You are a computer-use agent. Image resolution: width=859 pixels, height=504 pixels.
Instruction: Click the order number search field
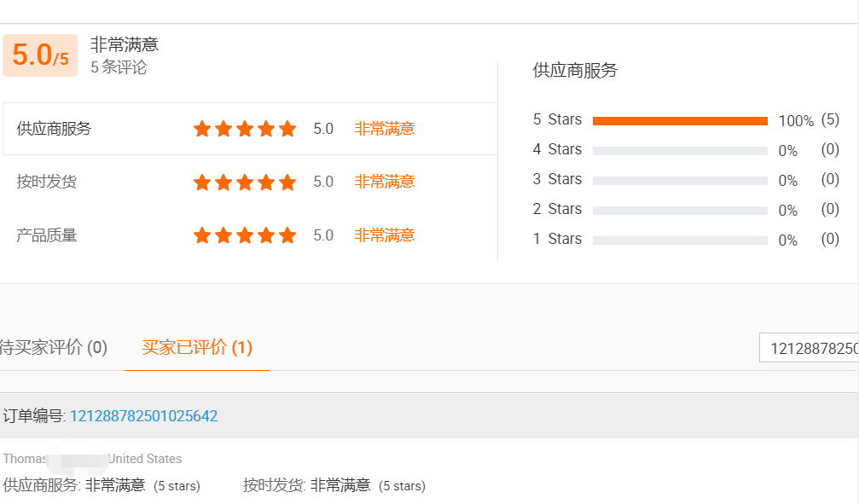coord(810,348)
